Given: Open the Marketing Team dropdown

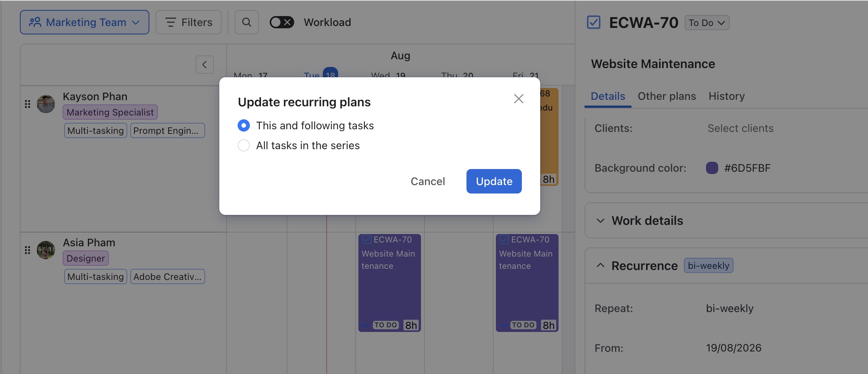Looking at the screenshot, I should pyautogui.click(x=84, y=22).
